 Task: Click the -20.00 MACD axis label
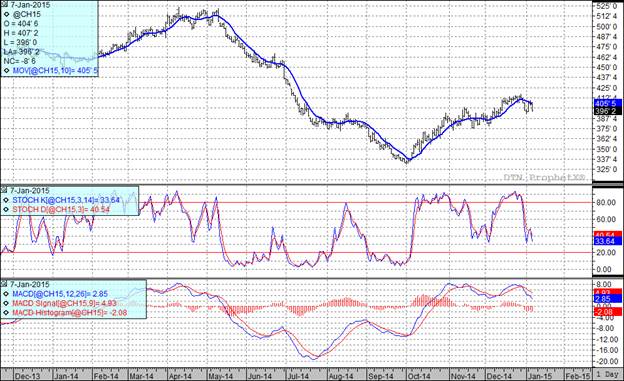606,361
